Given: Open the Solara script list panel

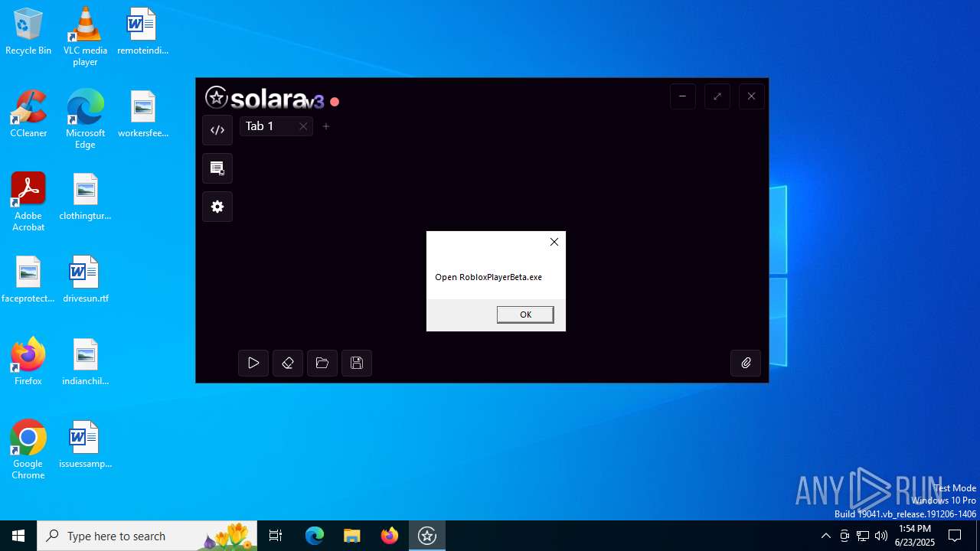Looking at the screenshot, I should (x=217, y=168).
